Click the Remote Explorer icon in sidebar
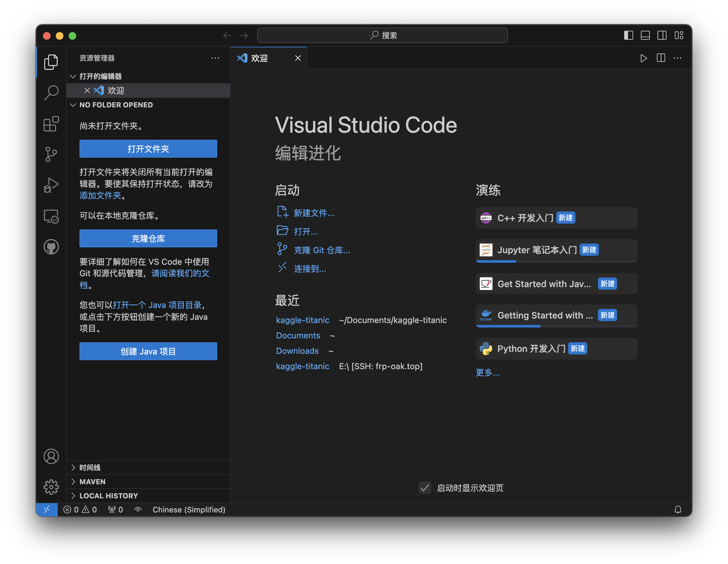The width and height of the screenshot is (728, 564). (51, 216)
